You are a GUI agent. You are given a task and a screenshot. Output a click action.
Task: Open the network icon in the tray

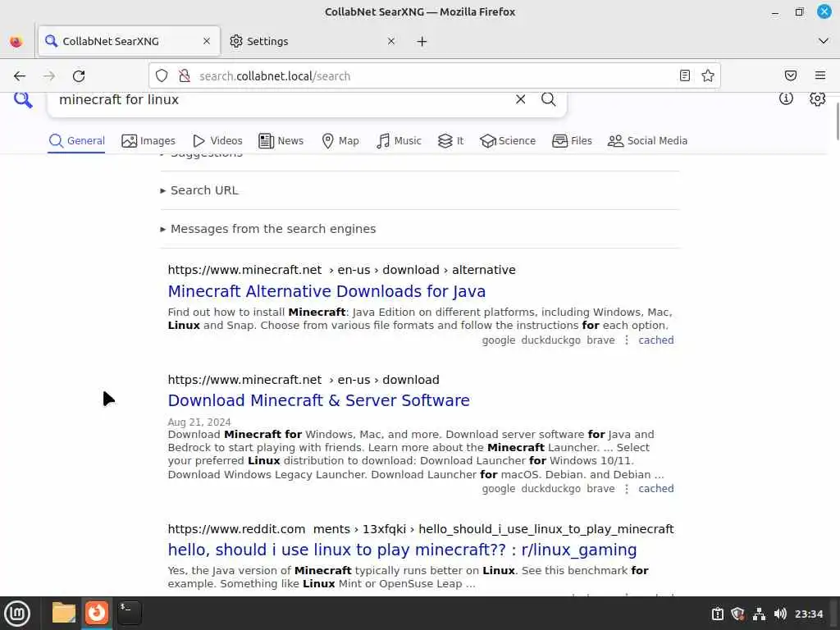point(759,614)
